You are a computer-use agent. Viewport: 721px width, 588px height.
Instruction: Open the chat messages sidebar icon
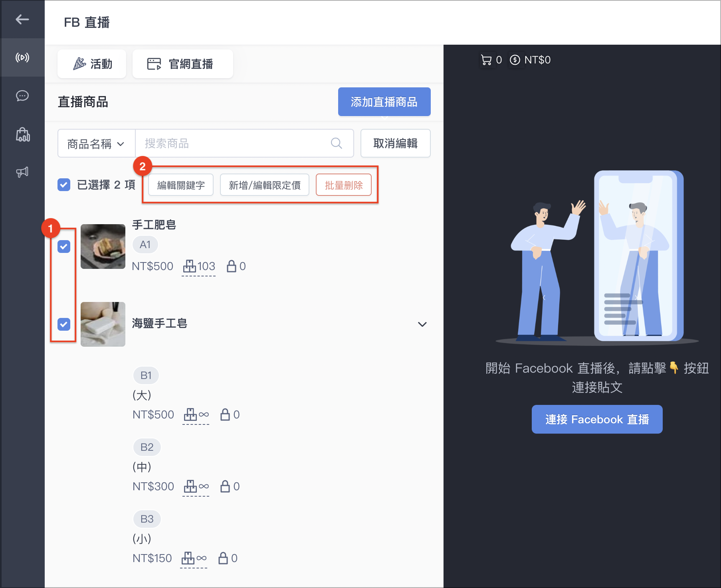tap(22, 96)
